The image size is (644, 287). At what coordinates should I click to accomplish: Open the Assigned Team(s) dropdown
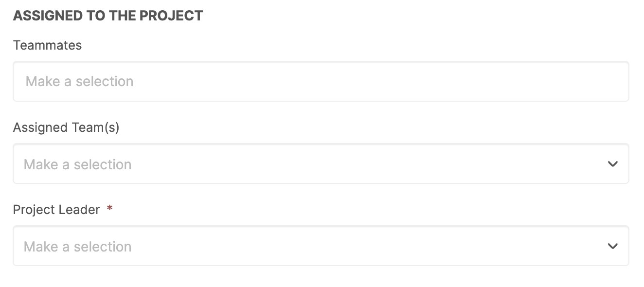321,163
